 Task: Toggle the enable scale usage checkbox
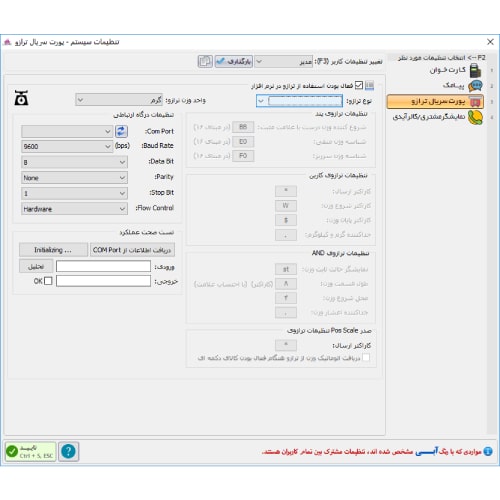359,85
